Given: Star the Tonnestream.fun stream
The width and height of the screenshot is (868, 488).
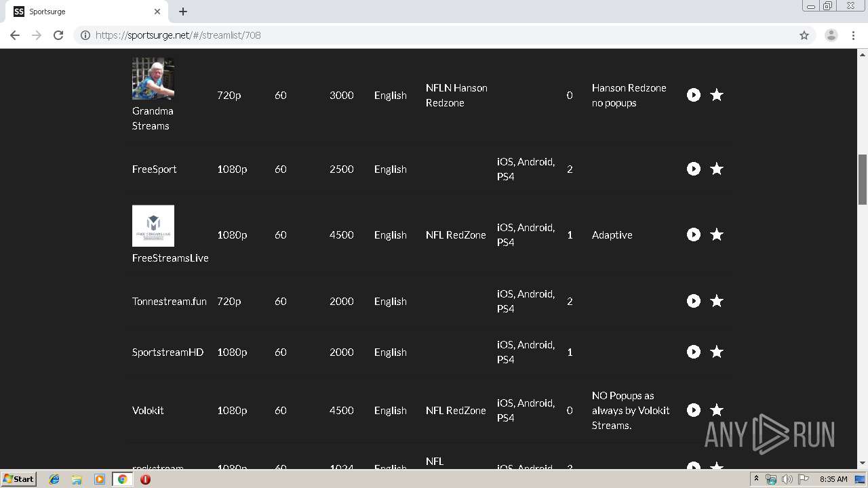Looking at the screenshot, I should 717,301.
